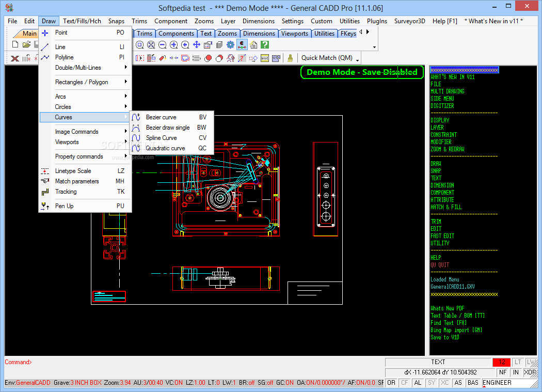Open the Snaps menu
This screenshot has width=542, height=392.
(x=116, y=21)
